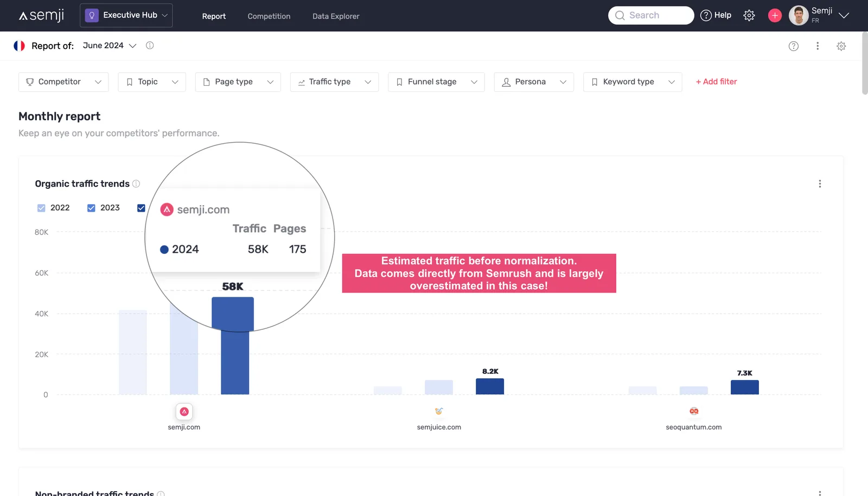Click the user profile avatar
This screenshot has height=496, width=868.
799,15
